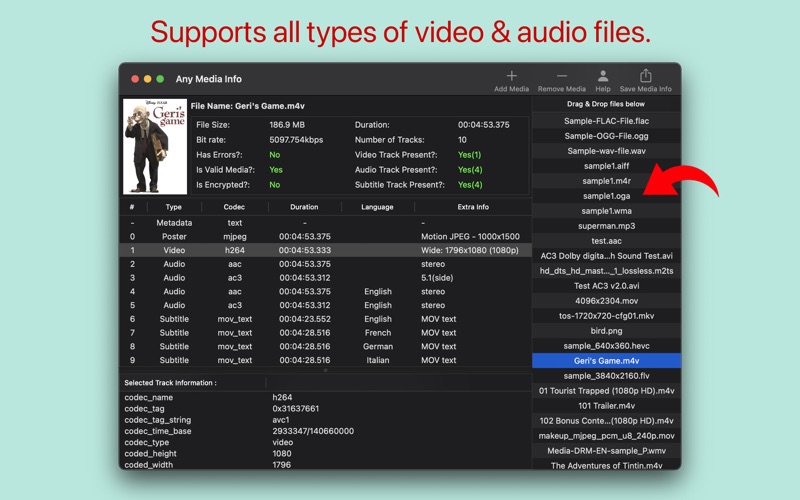
Task: Select test.aac in file list
Action: (606, 241)
